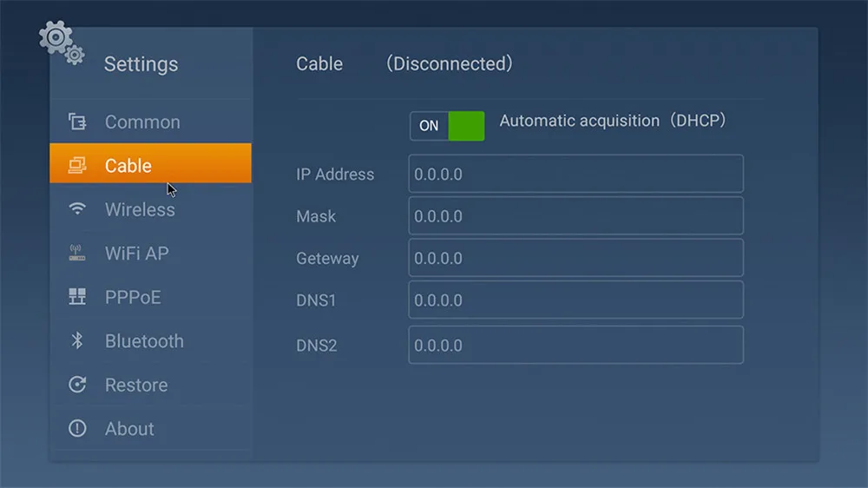868x488 pixels.
Task: Click the Mask input field
Action: [x=575, y=215]
